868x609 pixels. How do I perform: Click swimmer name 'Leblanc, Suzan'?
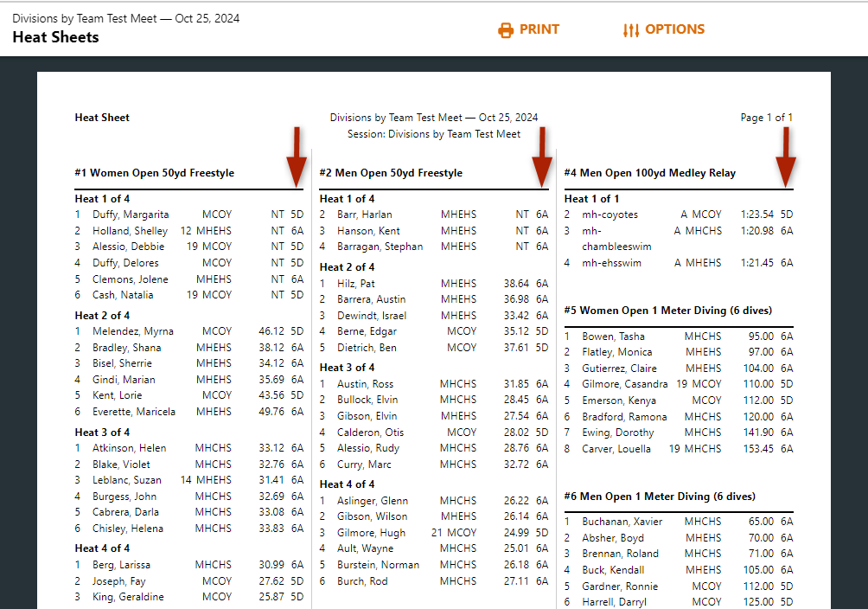[127, 480]
